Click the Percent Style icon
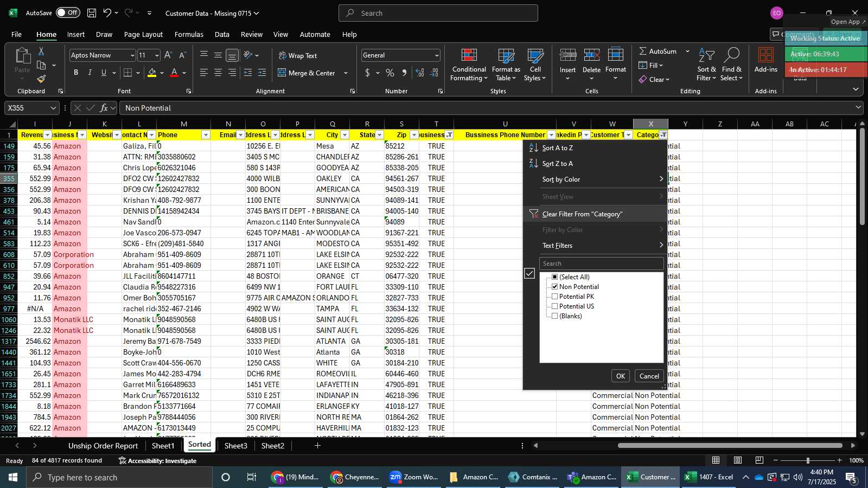This screenshot has width=868, height=488. coord(390,73)
